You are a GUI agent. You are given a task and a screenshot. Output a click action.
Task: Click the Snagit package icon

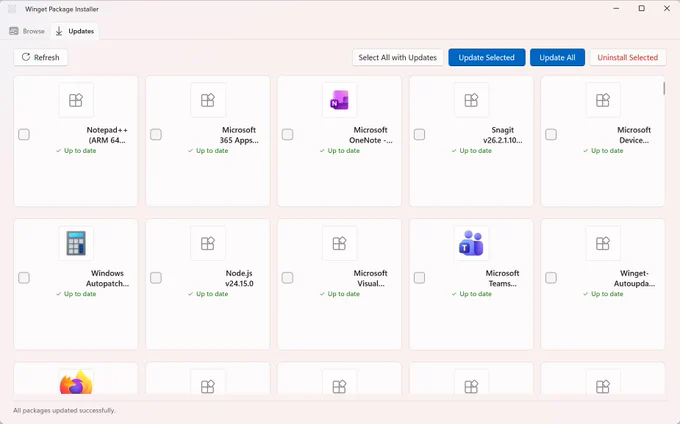click(x=471, y=100)
